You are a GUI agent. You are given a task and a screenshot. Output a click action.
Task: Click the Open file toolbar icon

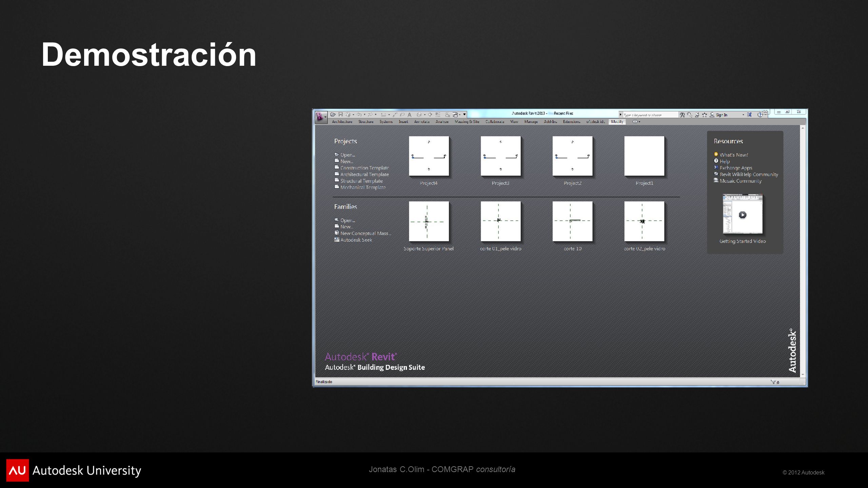333,115
